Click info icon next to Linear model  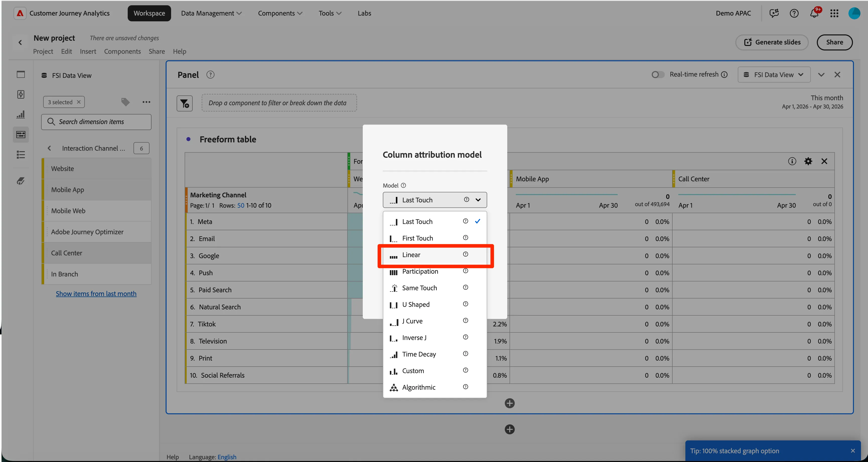click(465, 254)
